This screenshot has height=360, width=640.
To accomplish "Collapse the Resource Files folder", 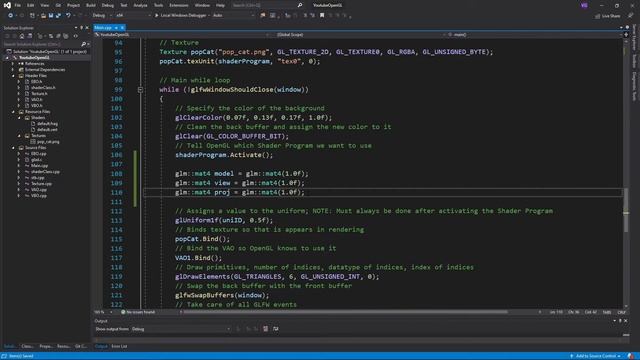I will (x=13, y=112).
